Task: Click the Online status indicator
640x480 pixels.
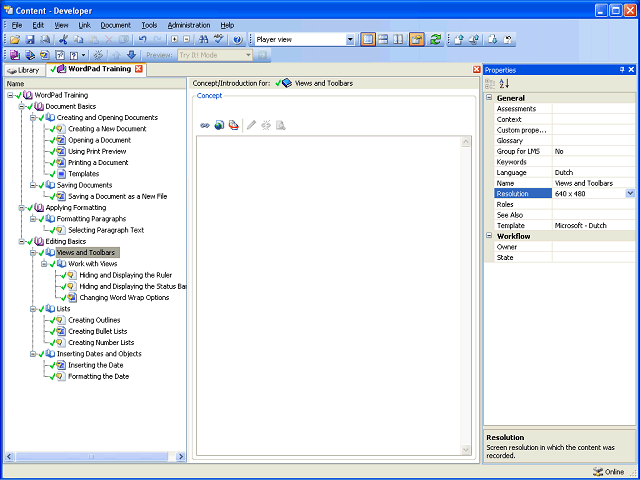Action: 609,472
